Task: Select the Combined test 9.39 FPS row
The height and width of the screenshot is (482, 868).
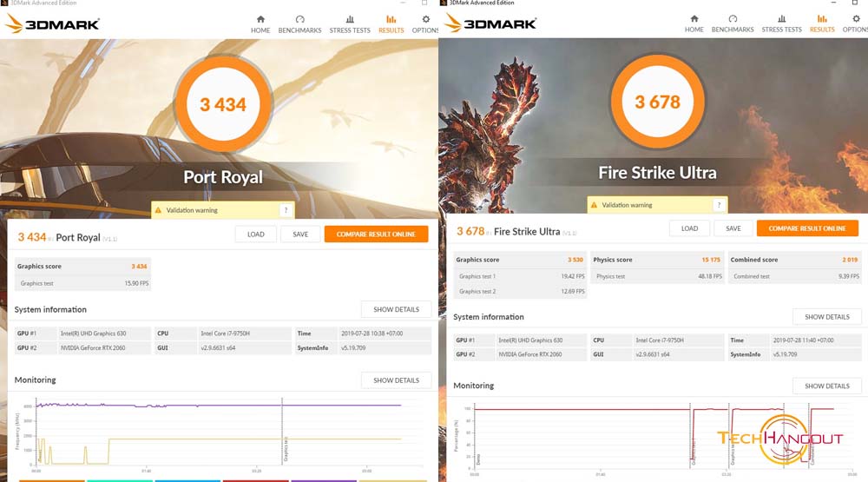Action: (794, 276)
